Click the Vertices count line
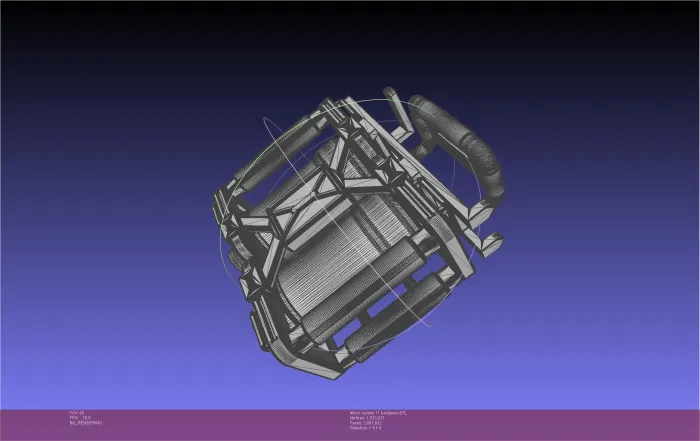The width and height of the screenshot is (700, 441). [367, 418]
